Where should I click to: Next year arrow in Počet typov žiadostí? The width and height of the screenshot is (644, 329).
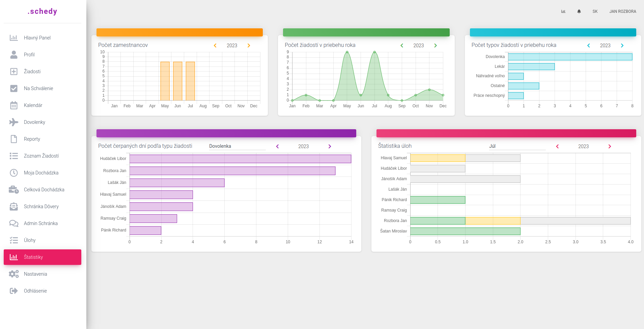click(x=622, y=46)
